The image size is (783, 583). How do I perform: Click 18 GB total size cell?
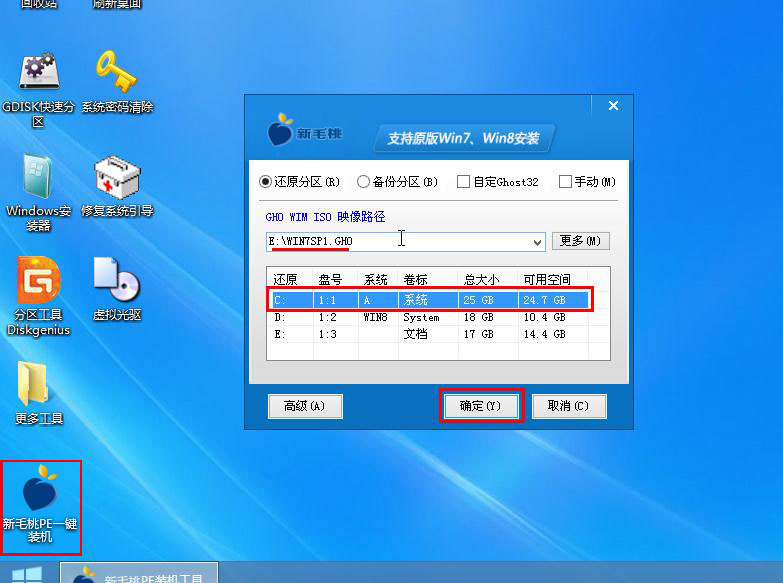pos(478,317)
